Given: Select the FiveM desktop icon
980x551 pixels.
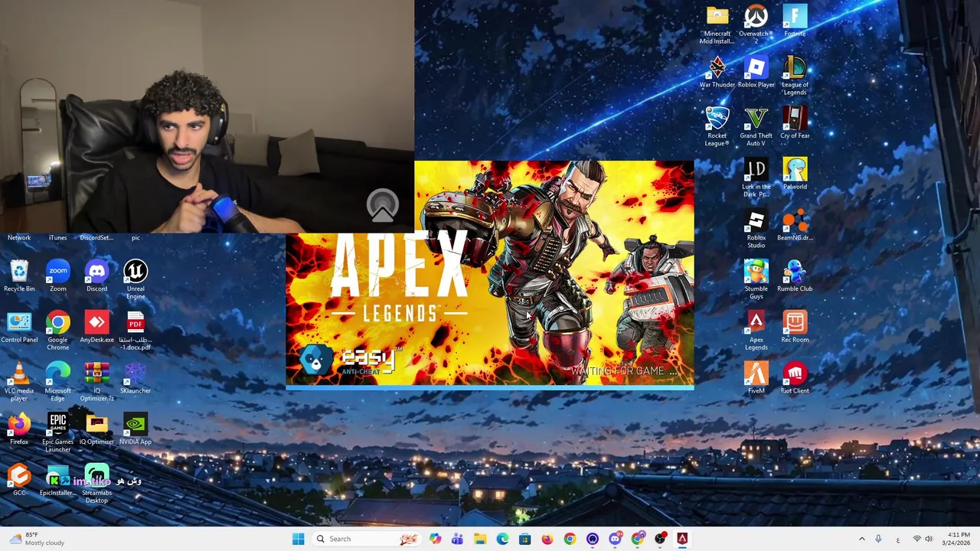Looking at the screenshot, I should coord(756,378).
